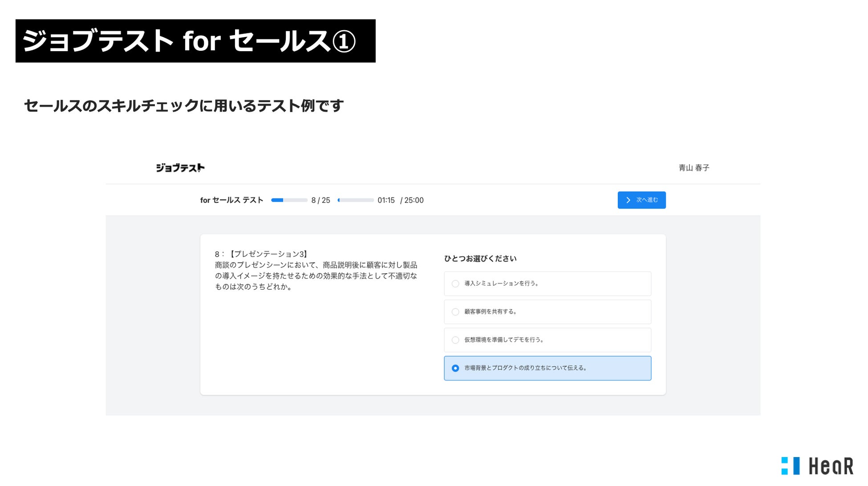Click the question progress bar 8/25
The image size is (868, 486).
click(289, 200)
